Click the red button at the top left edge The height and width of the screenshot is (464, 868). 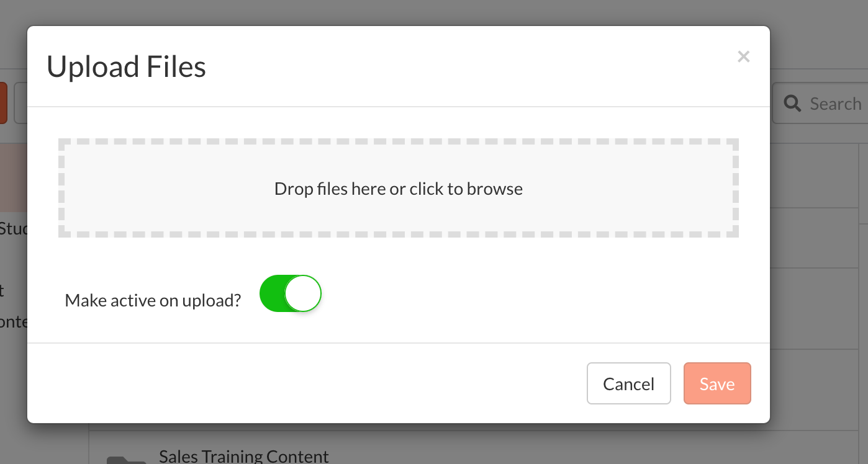(3, 103)
